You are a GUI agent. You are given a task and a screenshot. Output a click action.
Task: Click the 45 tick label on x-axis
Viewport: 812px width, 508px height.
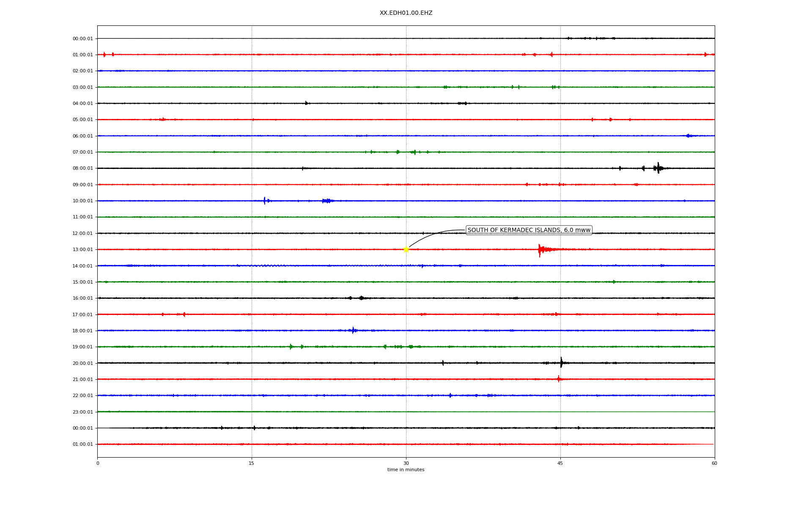(560, 463)
